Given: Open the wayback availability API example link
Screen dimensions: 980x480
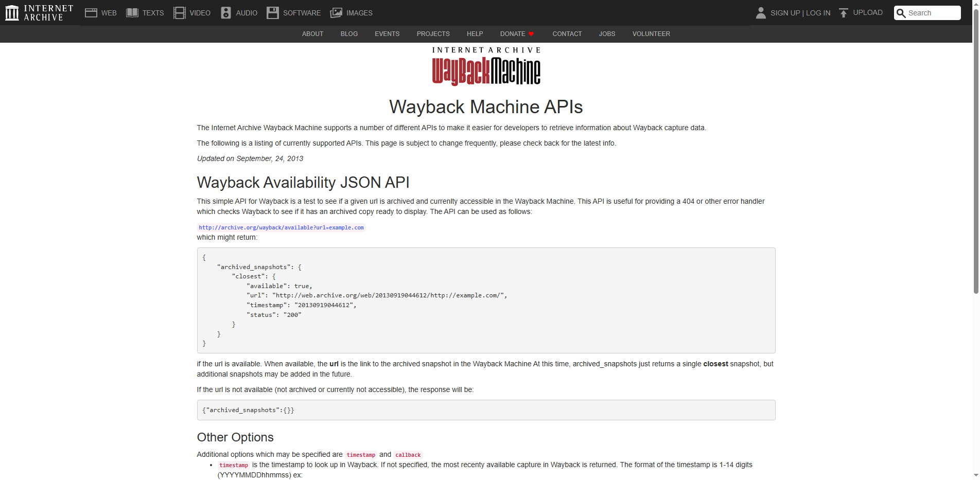Looking at the screenshot, I should pyautogui.click(x=281, y=227).
